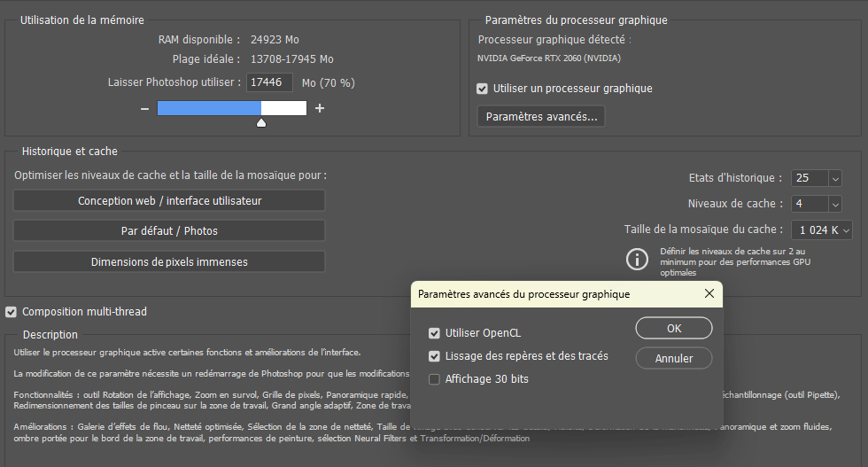Disable the Utiliser OpenCL checkbox
Screen dimensions: 868x467
coord(434,333)
